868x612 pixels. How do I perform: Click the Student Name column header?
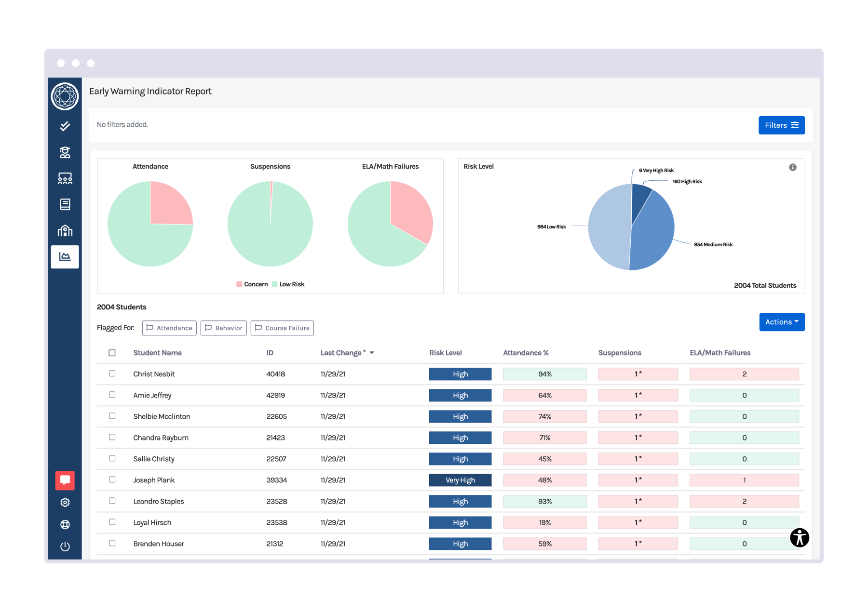(x=157, y=353)
